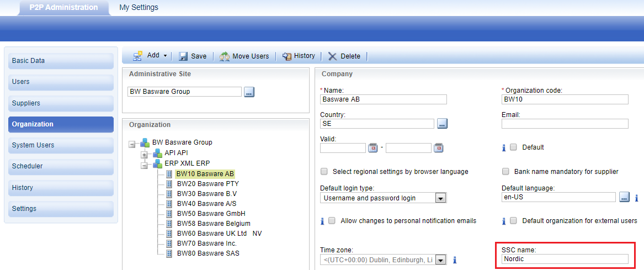Click group icon of BW Basware Group
This screenshot has width=644, height=270.
(145, 142)
